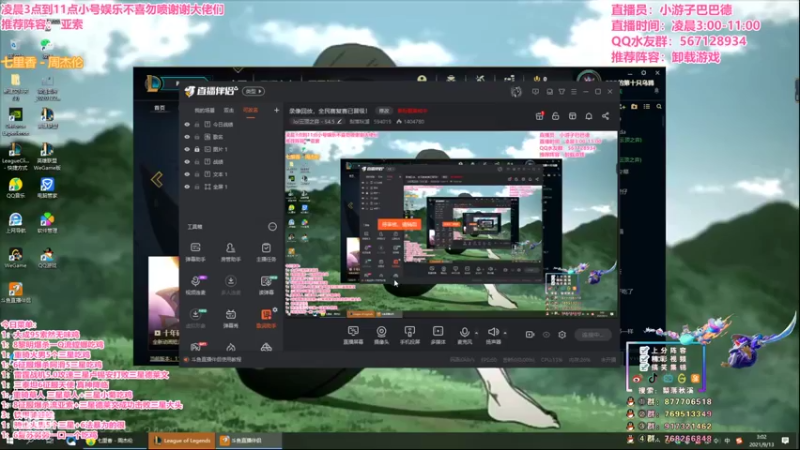
Task: Click the message bubble icon in title bar
Action: (535, 92)
